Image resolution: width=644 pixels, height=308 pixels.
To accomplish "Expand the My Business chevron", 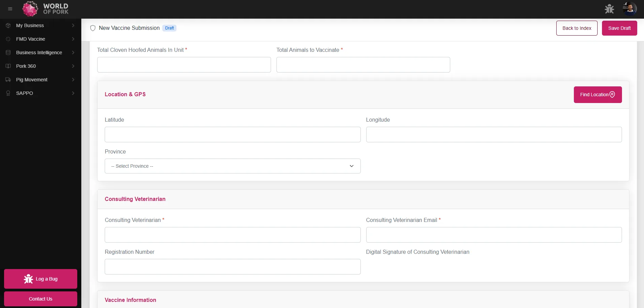I will pyautogui.click(x=73, y=25).
